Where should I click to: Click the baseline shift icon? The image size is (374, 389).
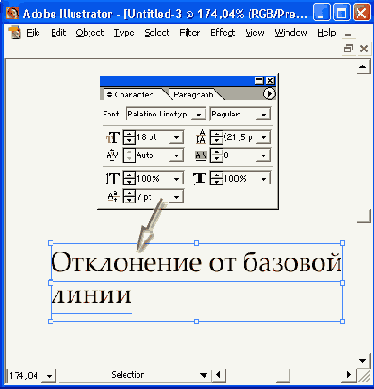pyautogui.click(x=113, y=197)
